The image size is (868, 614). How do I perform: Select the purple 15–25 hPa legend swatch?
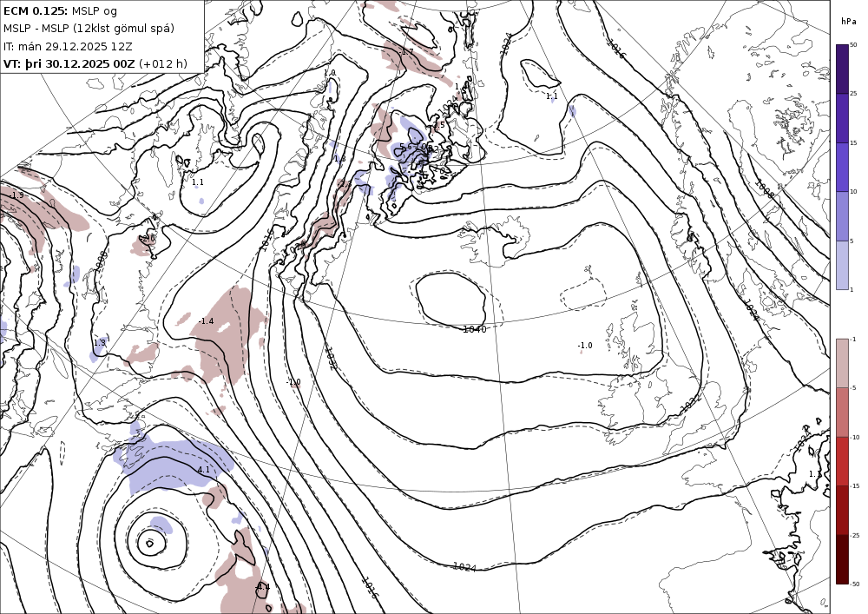(842, 118)
